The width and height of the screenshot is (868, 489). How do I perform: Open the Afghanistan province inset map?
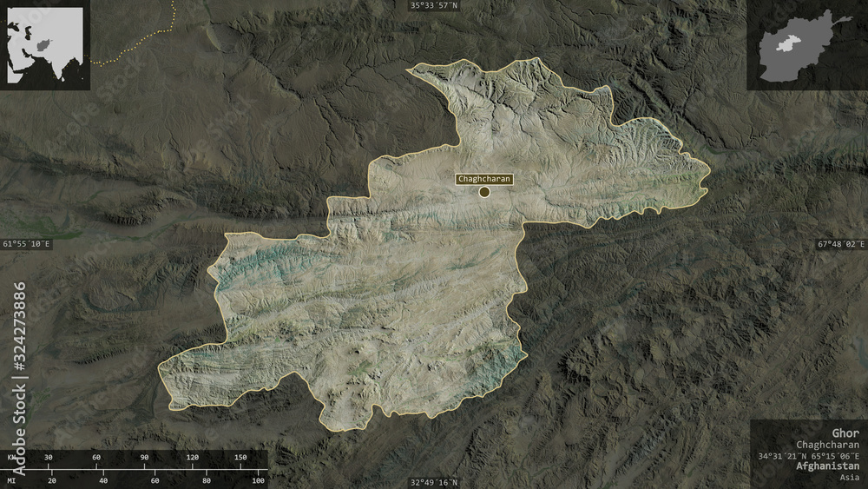point(807,45)
